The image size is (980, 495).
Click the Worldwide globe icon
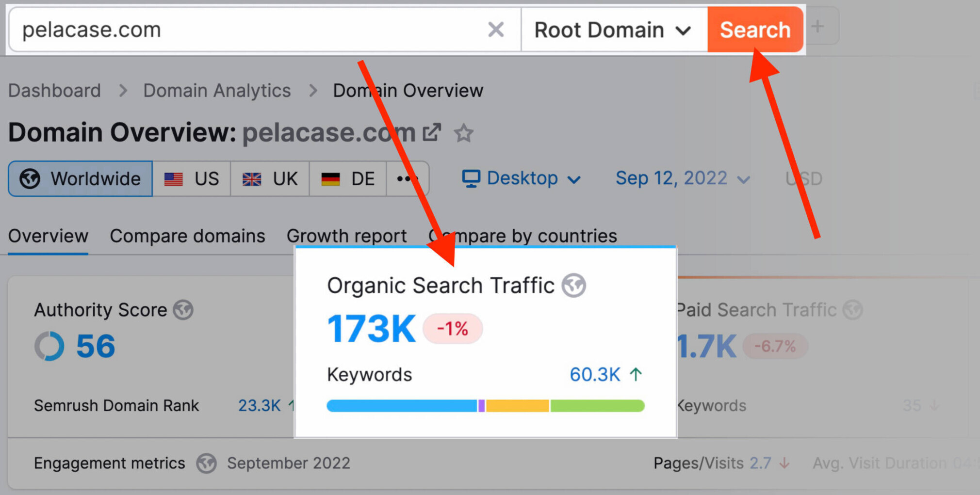click(30, 179)
